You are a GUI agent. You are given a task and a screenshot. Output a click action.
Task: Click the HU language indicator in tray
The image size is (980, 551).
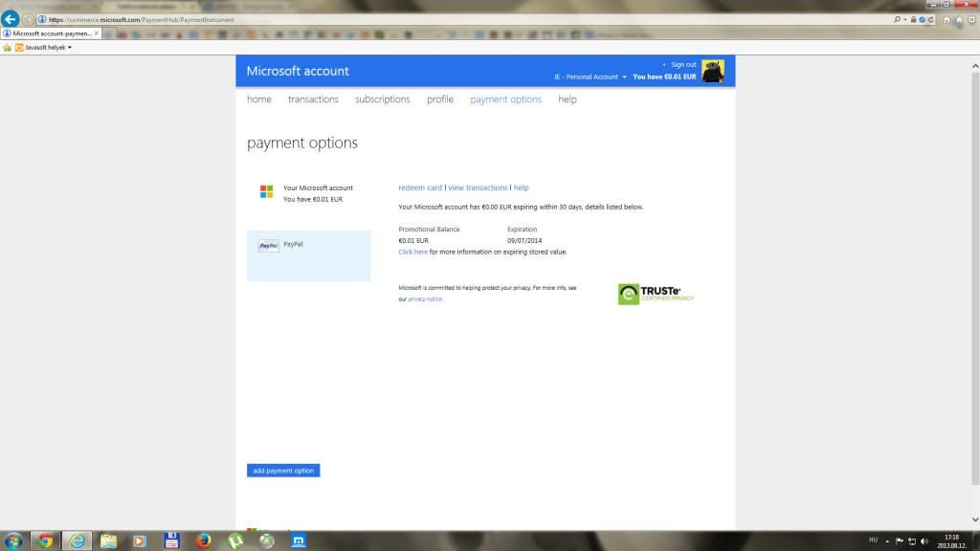(873, 540)
